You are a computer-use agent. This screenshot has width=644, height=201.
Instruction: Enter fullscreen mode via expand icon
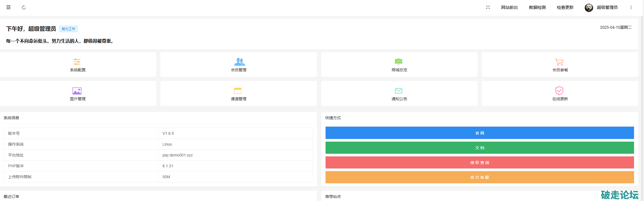(488, 8)
